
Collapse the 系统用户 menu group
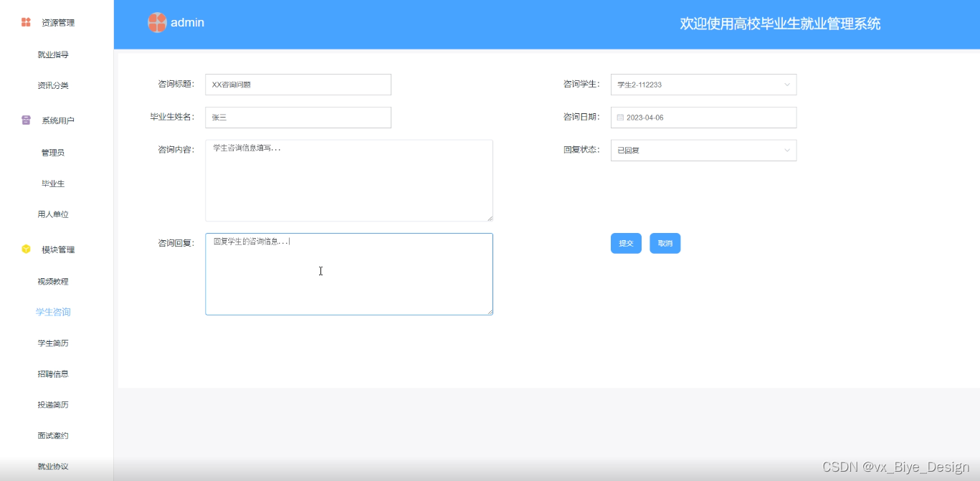tap(57, 120)
